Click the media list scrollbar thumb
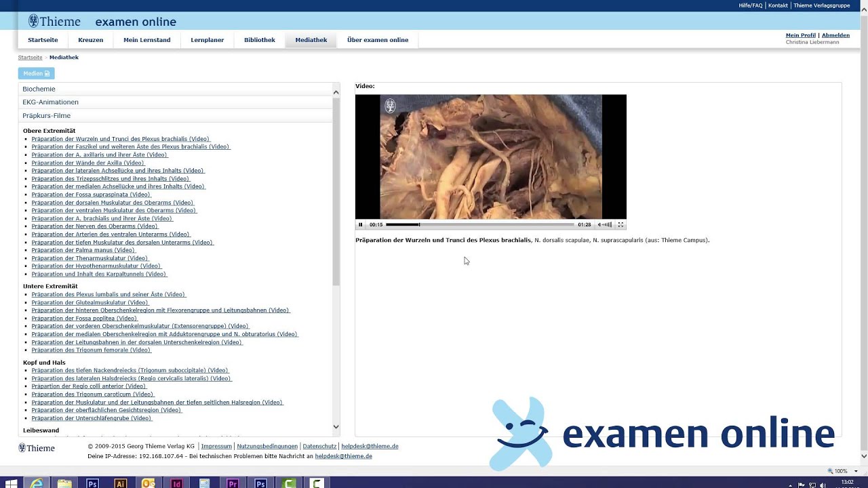 tap(336, 191)
